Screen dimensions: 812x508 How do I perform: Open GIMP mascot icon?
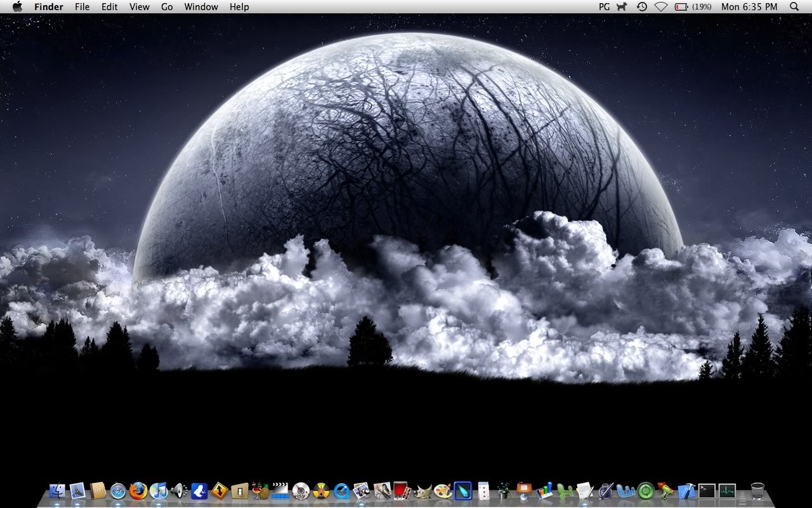tap(422, 490)
